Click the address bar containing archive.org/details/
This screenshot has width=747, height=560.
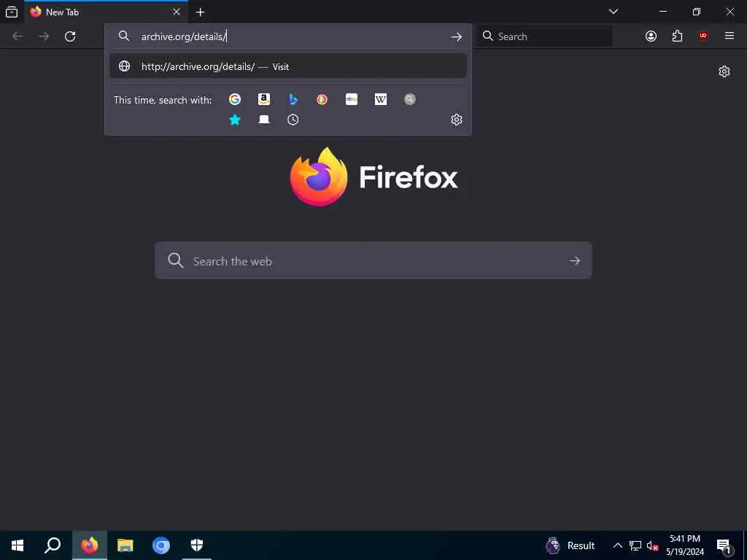click(x=287, y=36)
